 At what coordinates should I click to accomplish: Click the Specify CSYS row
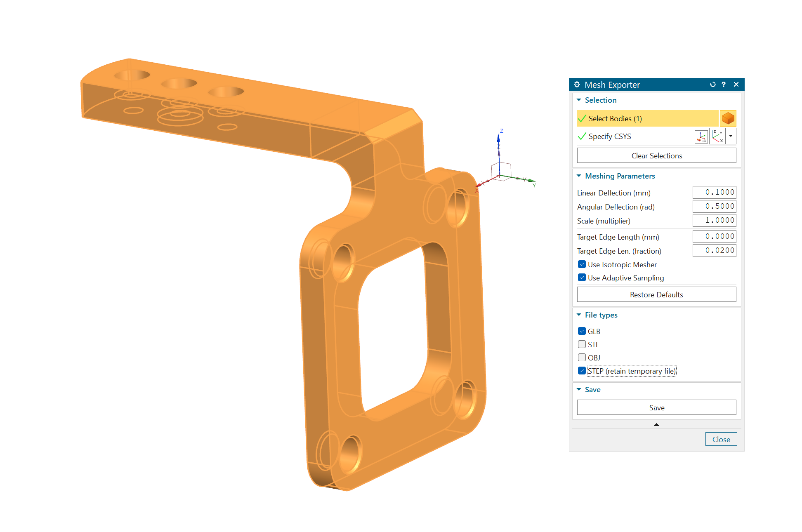click(635, 137)
